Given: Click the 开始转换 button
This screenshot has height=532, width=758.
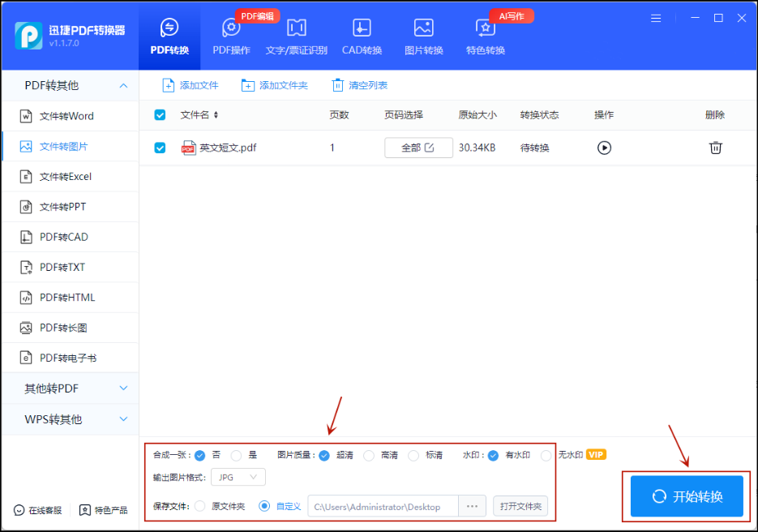Looking at the screenshot, I should 687,496.
